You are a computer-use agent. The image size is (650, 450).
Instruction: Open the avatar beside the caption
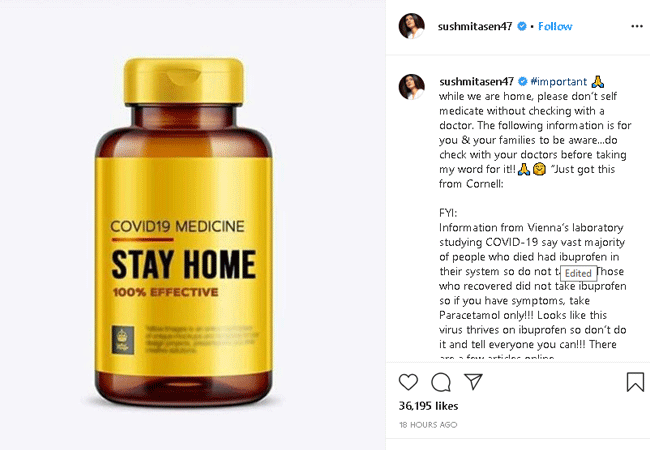click(x=411, y=87)
